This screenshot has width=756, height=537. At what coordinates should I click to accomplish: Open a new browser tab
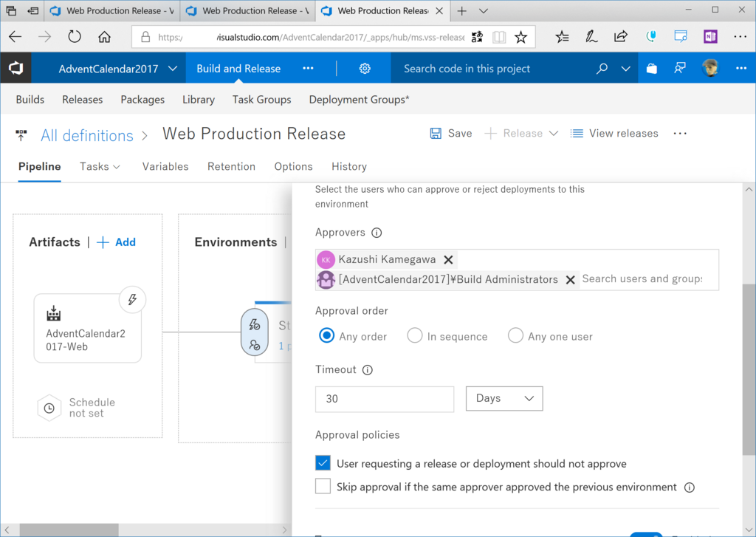click(x=462, y=10)
